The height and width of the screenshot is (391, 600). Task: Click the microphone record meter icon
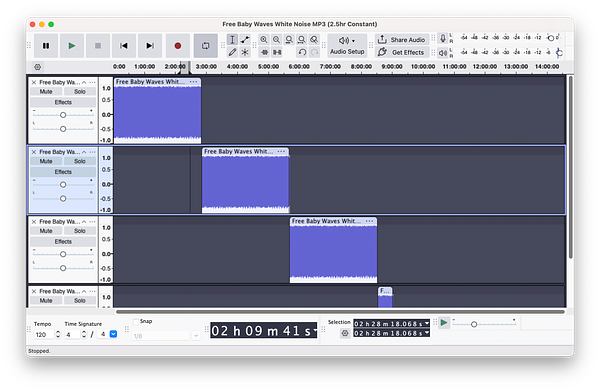(x=443, y=38)
